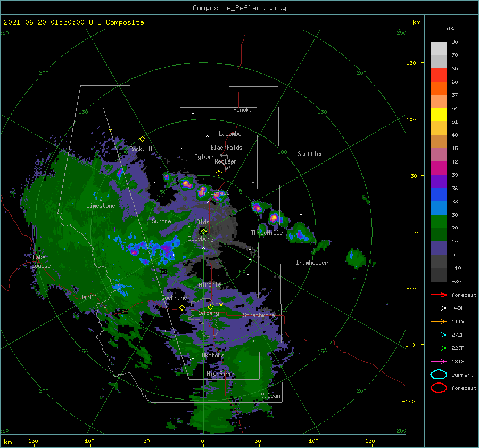Click the Limestone label

click(101, 206)
